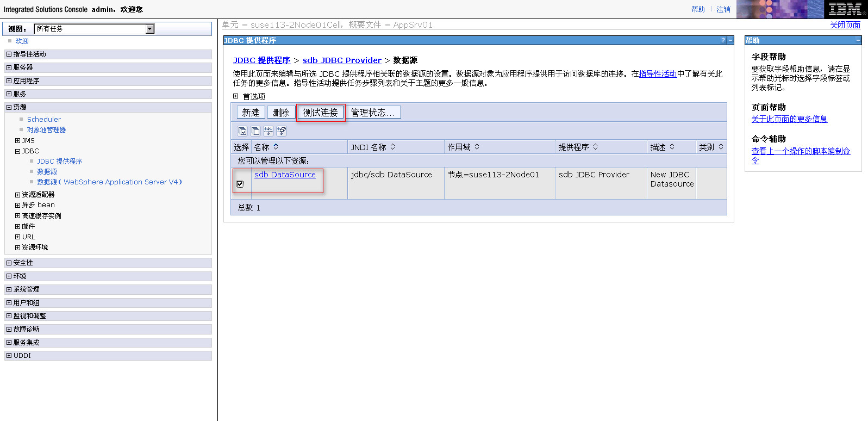Open JDBC 提供程序 in navigation tree
Screen dimensions: 868x421
click(60, 162)
